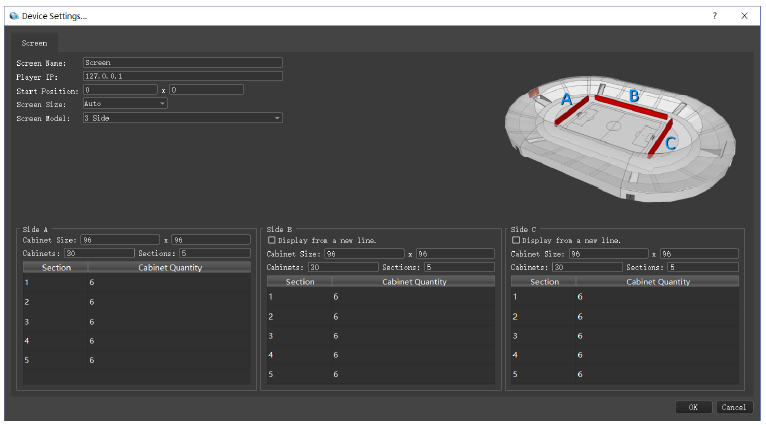Open the Screen Size dropdown
The image size is (766, 425).
(125, 103)
